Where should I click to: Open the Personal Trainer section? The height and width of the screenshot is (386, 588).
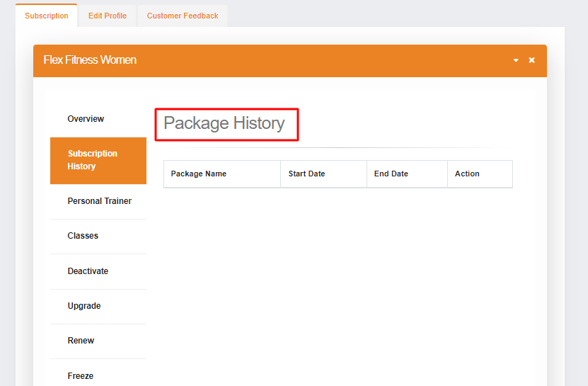pyautogui.click(x=99, y=201)
